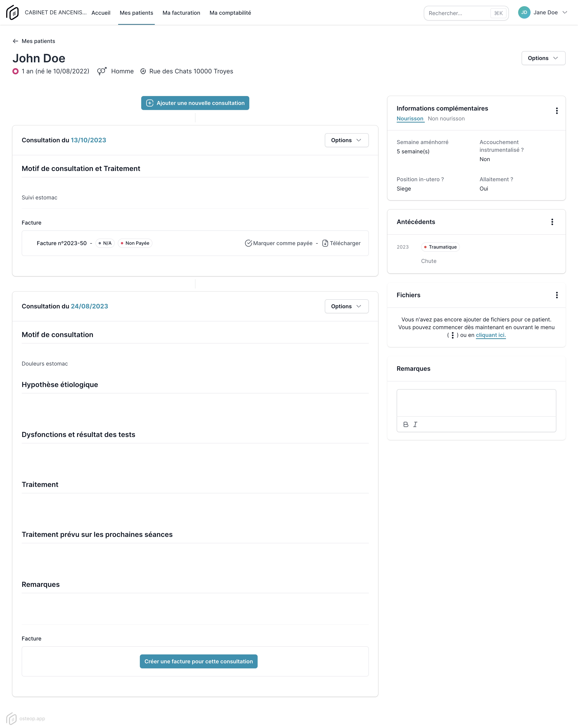The image size is (578, 728).
Task: Open Options for the 13/10/2023 consultation
Action: pyautogui.click(x=346, y=140)
